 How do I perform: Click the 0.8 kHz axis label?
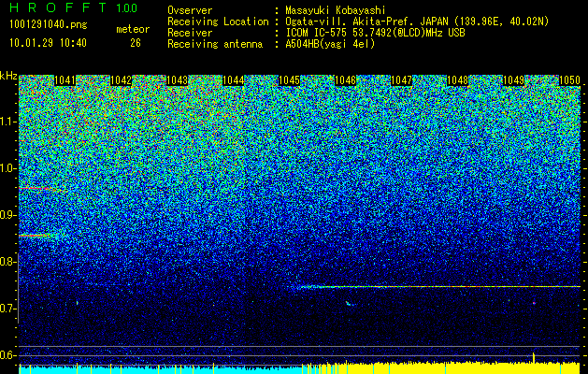point(8,262)
